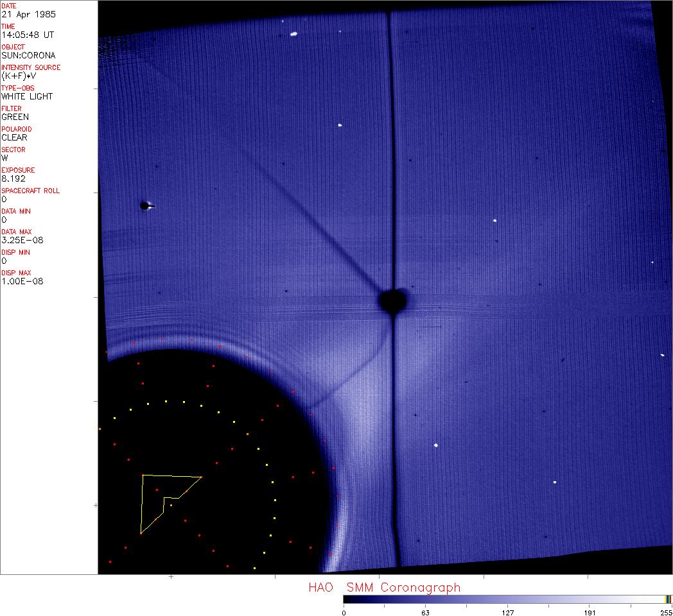This screenshot has height=616, width=673.
Task: Click the brightest white spot near the top edge
Action: tap(293, 34)
